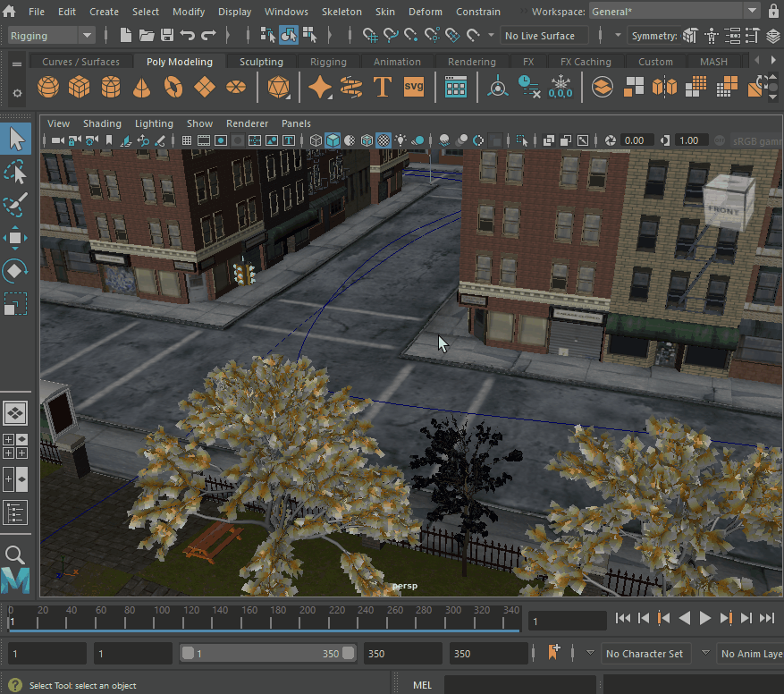Click the SVG import shelf icon
The image size is (784, 694).
pyautogui.click(x=414, y=88)
